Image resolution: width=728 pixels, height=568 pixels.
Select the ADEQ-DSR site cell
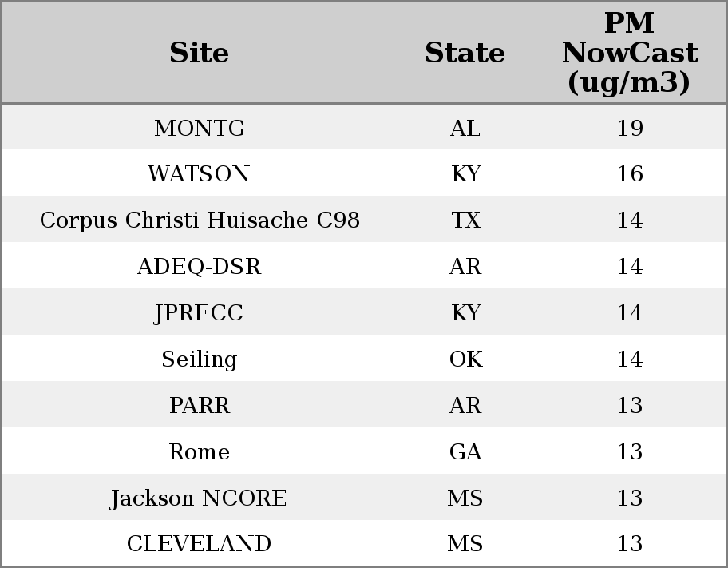click(x=200, y=266)
